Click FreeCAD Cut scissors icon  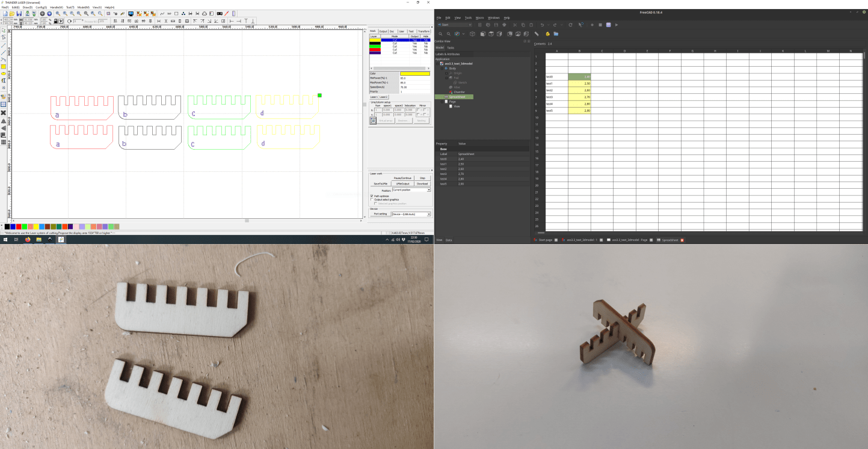(515, 25)
